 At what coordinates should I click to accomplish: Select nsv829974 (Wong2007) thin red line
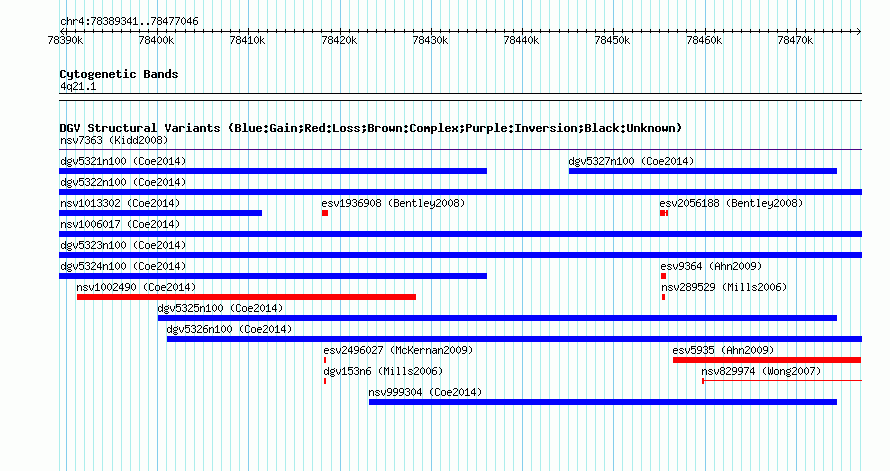[x=782, y=381]
